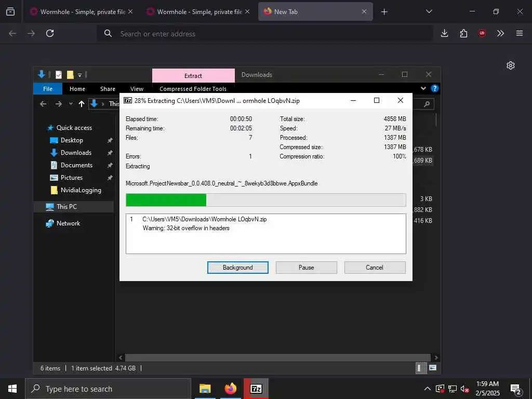This screenshot has width=532, height=399.
Task: Switch to first Wormhole tab
Action: pyautogui.click(x=82, y=11)
